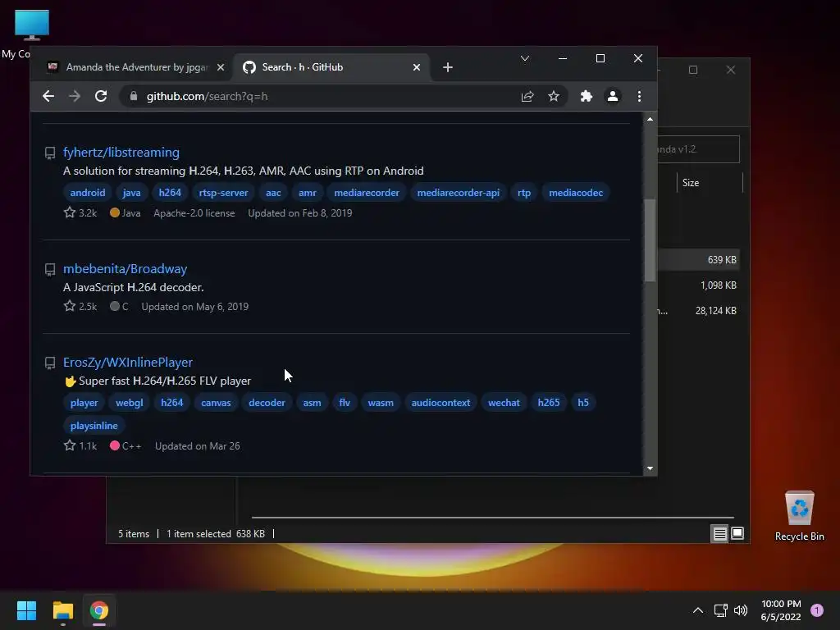Show hidden system tray icons
The width and height of the screenshot is (840, 630).
pyautogui.click(x=697, y=610)
